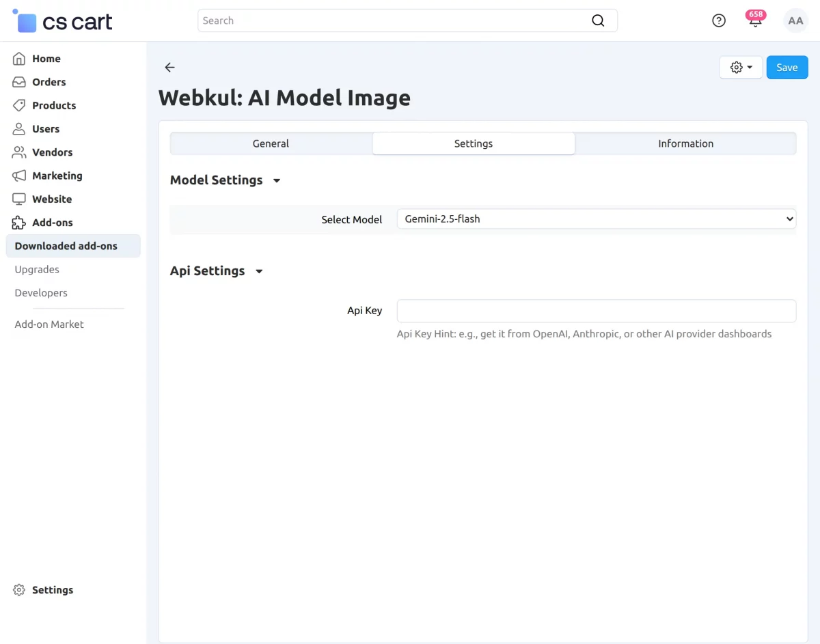Open the gear actions dropdown near Save
Viewport: 820px width, 644px height.
[x=741, y=68]
